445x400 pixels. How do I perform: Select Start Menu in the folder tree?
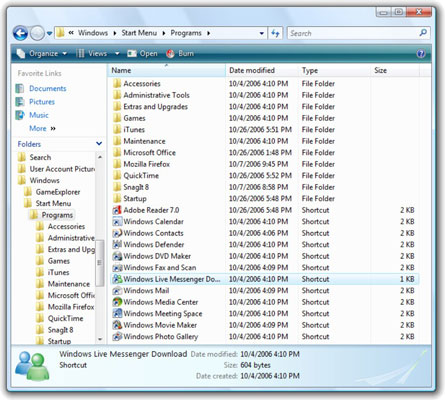tap(53, 203)
